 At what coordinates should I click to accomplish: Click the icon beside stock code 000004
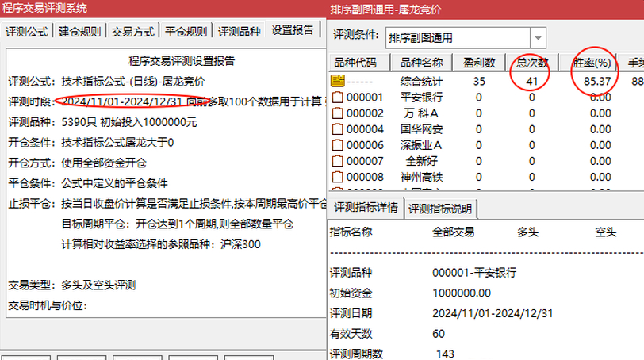click(x=337, y=129)
